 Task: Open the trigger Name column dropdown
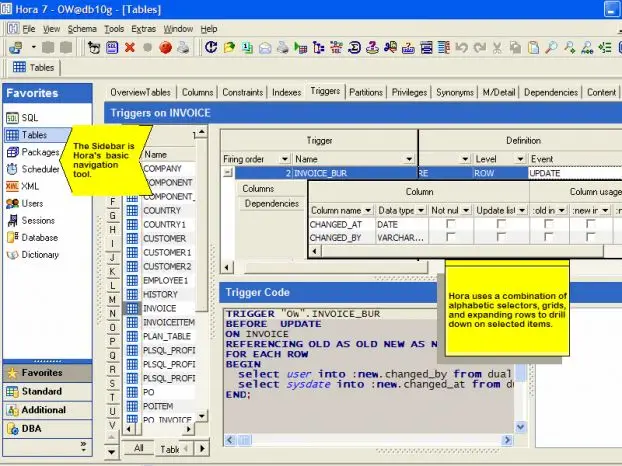[409, 159]
